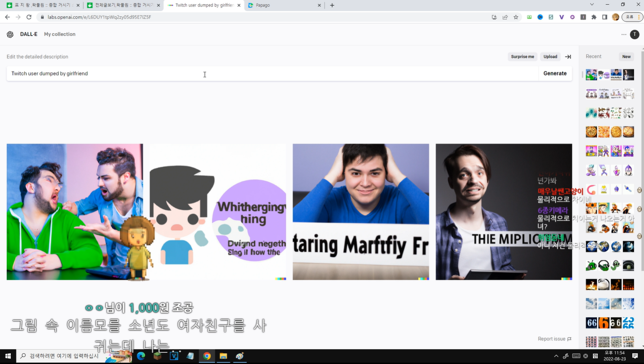Screen dimensions: 644x364
Task: Bookmark this page with star icon
Action: tap(516, 17)
